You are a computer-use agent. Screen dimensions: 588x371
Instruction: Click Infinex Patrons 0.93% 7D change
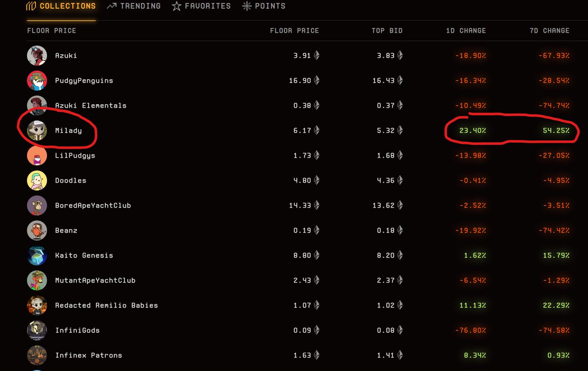coord(558,355)
